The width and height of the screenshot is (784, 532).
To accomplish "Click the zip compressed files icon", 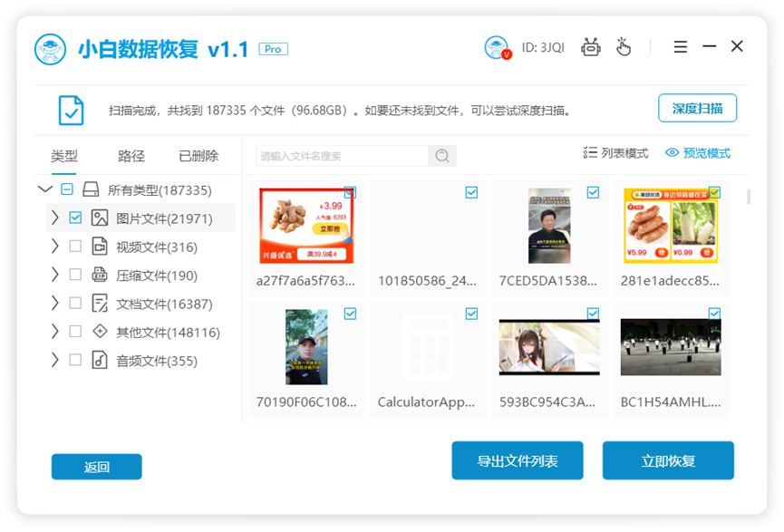I will 100,275.
